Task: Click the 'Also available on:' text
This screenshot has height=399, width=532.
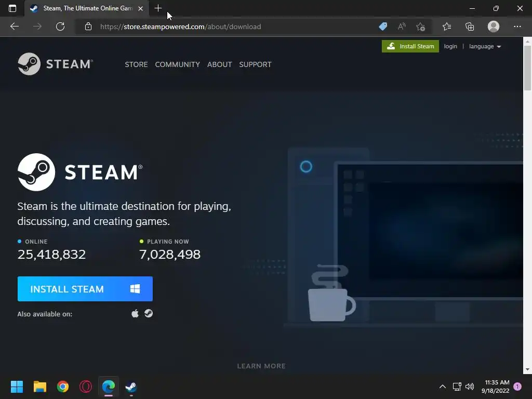Action: point(45,314)
